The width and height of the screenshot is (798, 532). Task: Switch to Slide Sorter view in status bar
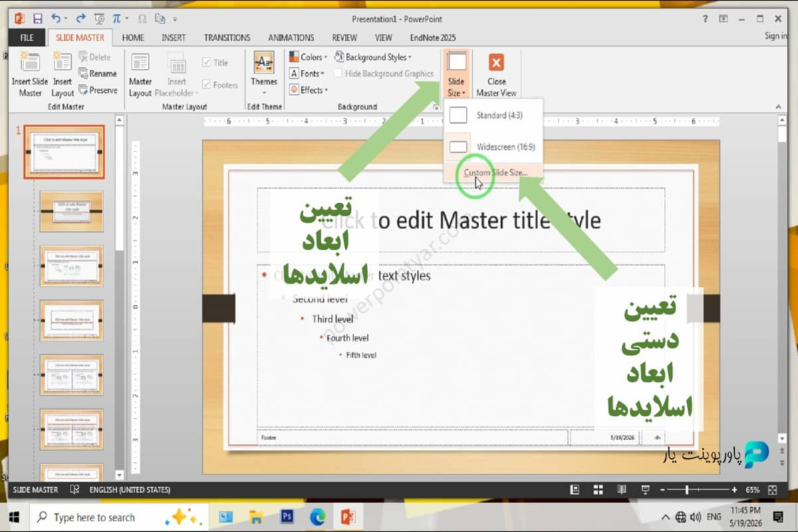point(598,489)
